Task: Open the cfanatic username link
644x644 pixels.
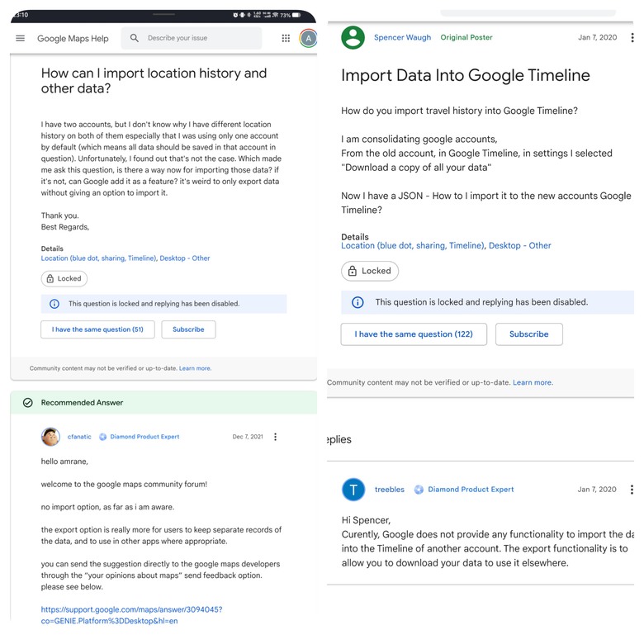Action: tap(79, 437)
